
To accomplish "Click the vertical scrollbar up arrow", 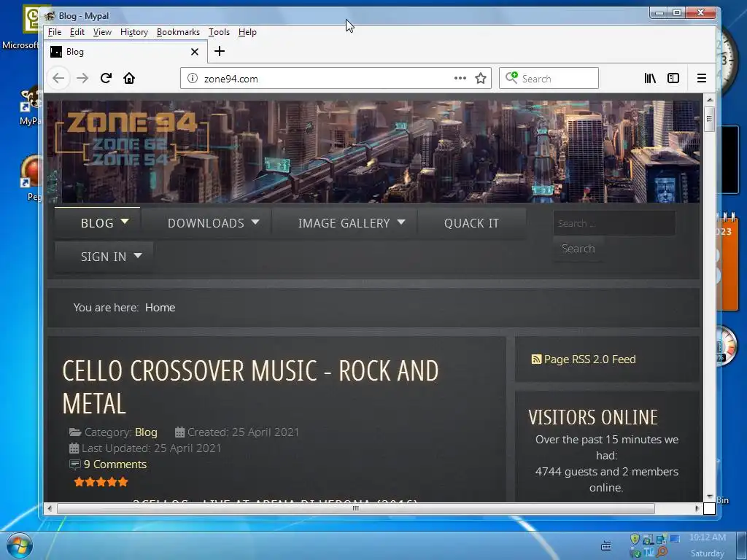I will (x=709, y=100).
